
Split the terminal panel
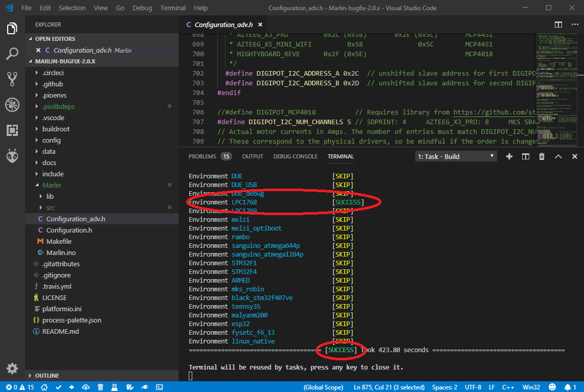click(526, 157)
